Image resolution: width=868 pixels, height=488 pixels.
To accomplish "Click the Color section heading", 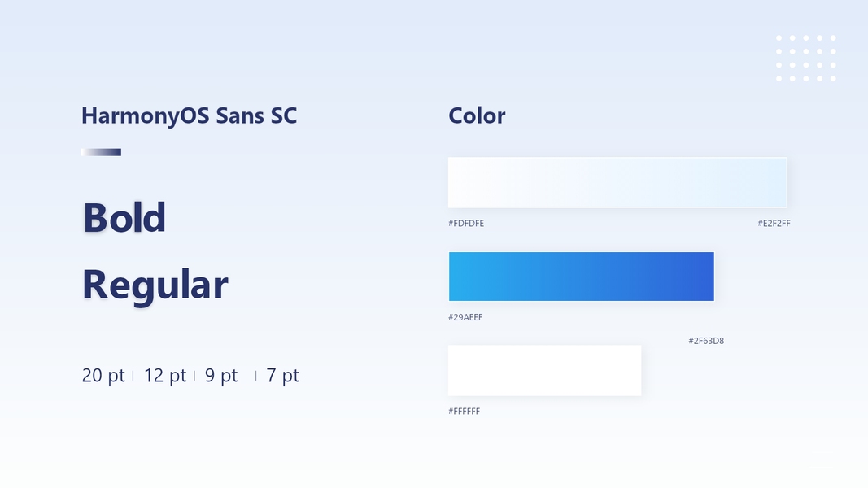I will [x=477, y=115].
